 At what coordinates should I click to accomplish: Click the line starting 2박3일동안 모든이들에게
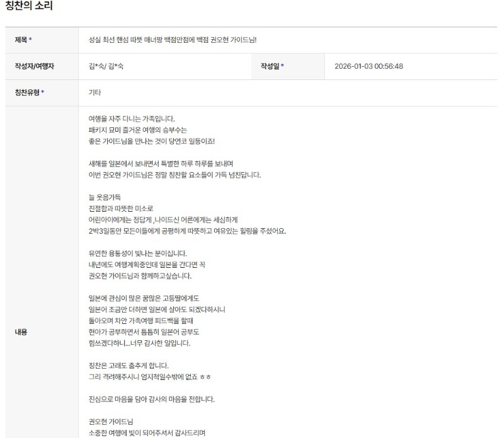coord(187,231)
